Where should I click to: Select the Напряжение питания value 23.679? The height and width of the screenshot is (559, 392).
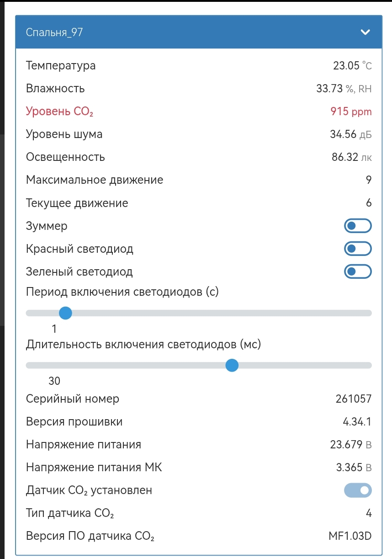(346, 445)
